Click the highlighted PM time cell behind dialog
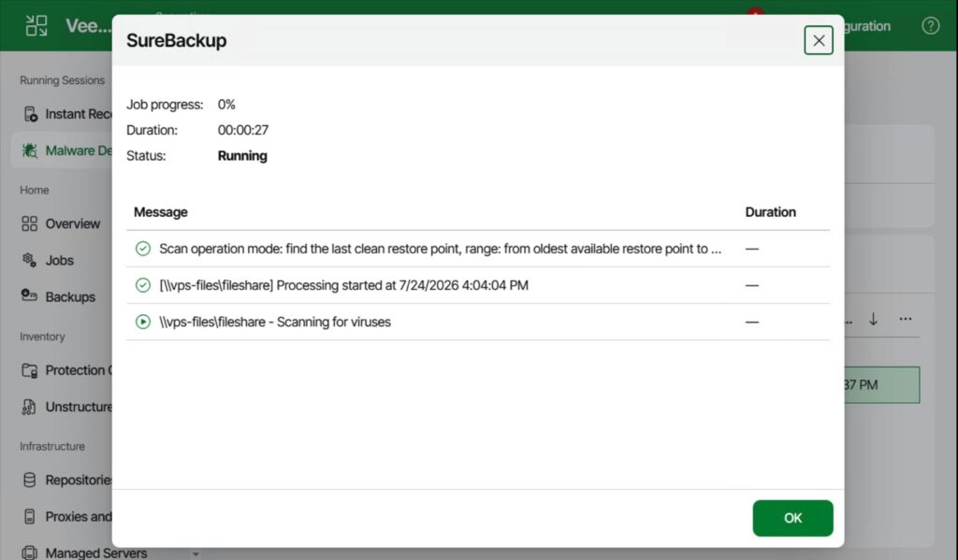The image size is (958, 560). click(x=881, y=385)
